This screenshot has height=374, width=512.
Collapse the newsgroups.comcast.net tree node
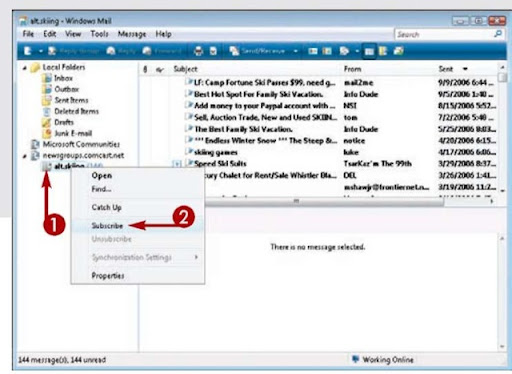coord(25,156)
